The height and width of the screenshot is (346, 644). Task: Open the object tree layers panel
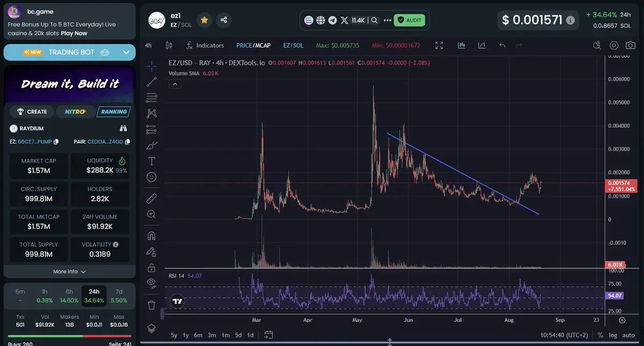click(x=151, y=328)
